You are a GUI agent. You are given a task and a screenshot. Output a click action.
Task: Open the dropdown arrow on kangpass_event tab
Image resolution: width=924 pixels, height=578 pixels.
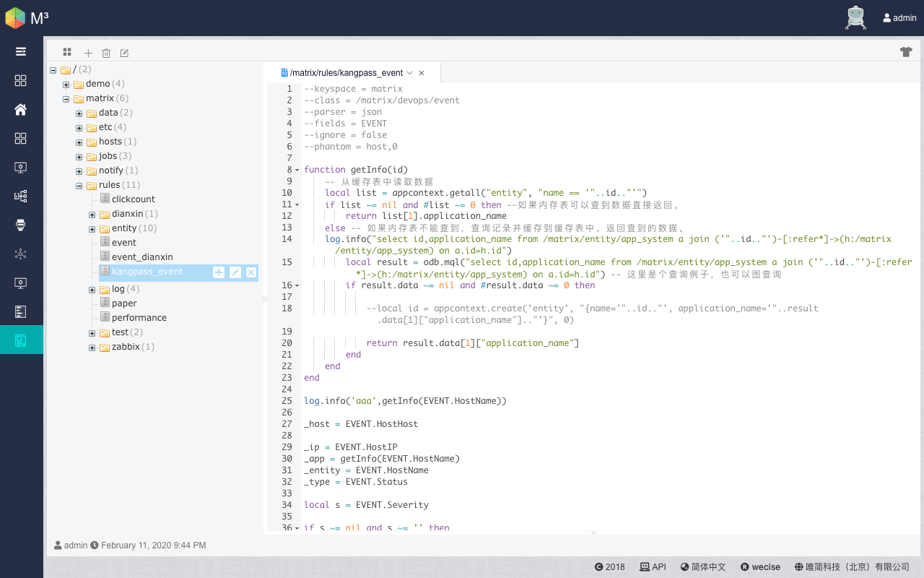tap(410, 73)
